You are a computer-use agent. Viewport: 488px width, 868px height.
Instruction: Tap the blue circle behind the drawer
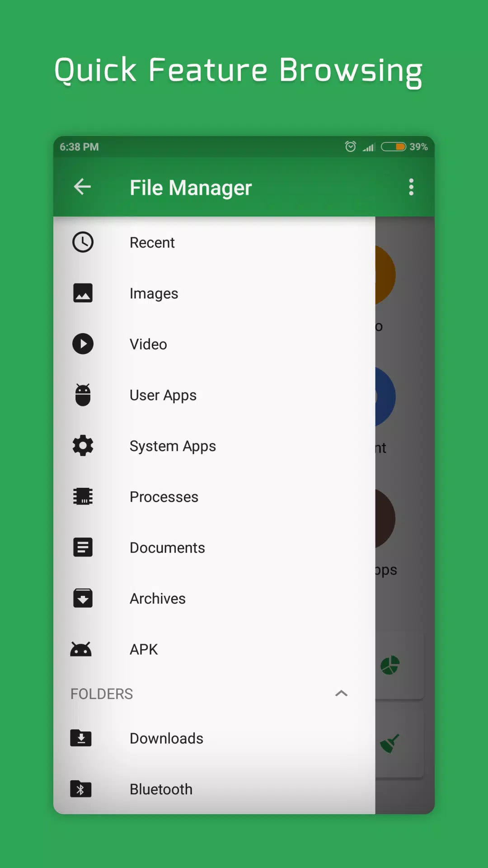tap(385, 397)
